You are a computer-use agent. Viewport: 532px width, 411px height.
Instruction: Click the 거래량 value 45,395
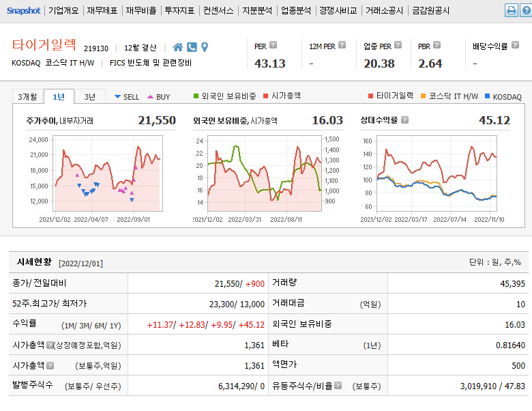pos(512,283)
